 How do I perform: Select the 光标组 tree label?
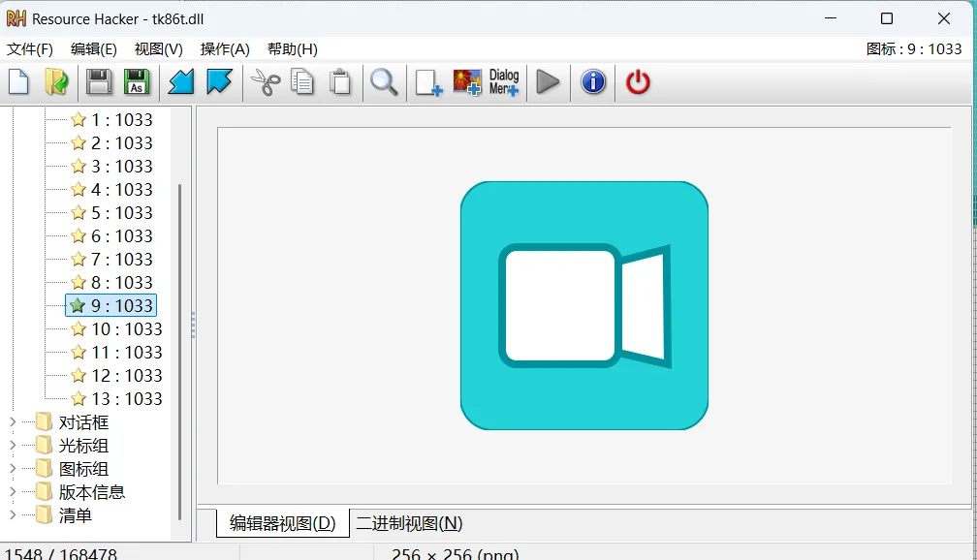[83, 446]
